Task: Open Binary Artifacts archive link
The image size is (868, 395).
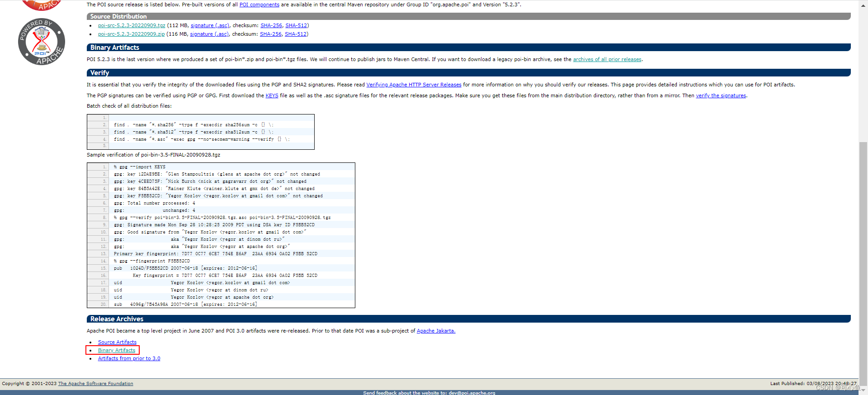Action: pos(117,350)
